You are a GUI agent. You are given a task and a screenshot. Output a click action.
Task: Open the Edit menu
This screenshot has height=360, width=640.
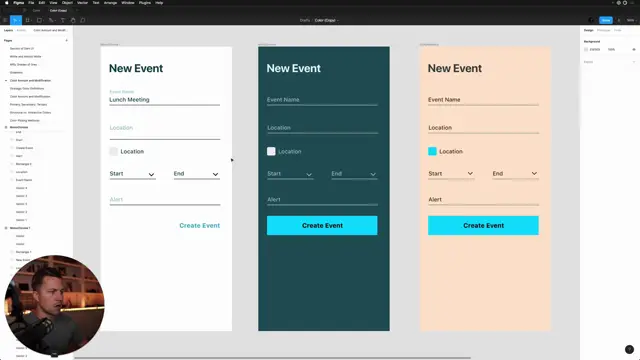click(x=42, y=2)
